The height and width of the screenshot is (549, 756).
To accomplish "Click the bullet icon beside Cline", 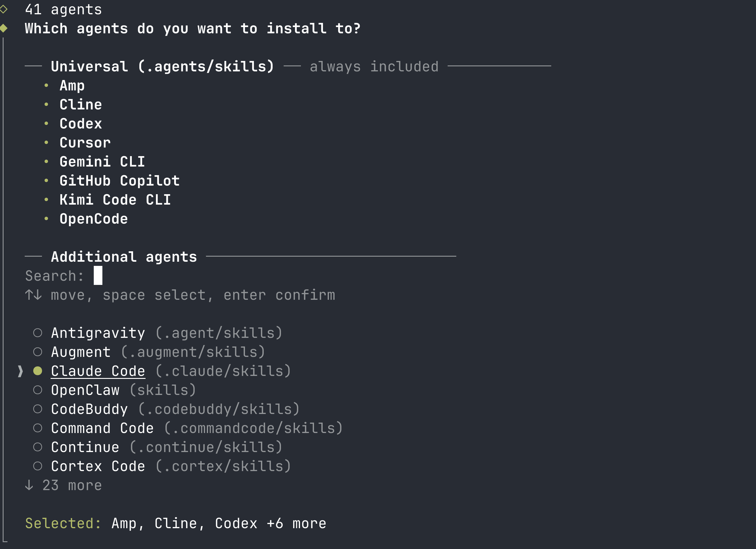I will 47,105.
